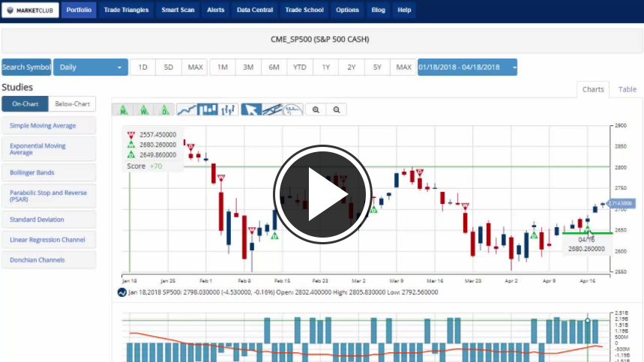Open the Daily interval dropdown

click(x=91, y=67)
